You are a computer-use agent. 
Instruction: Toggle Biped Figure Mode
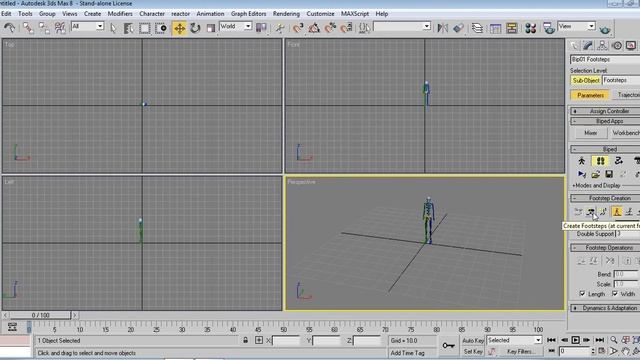point(582,161)
